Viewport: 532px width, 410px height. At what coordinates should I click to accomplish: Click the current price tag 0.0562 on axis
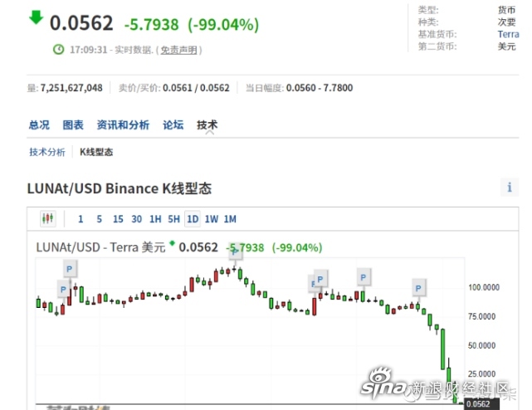coord(481,404)
